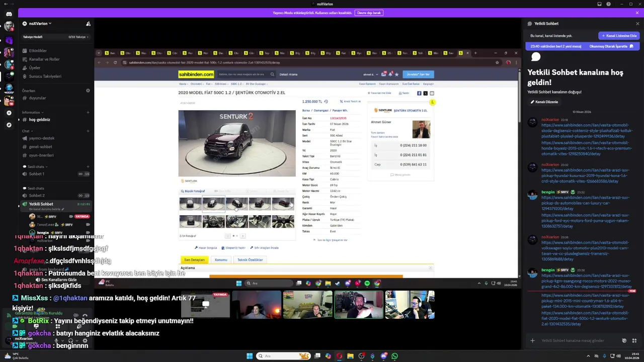644x362 pixels.
Task: Select İlan Detayları tab
Action: 194,260
